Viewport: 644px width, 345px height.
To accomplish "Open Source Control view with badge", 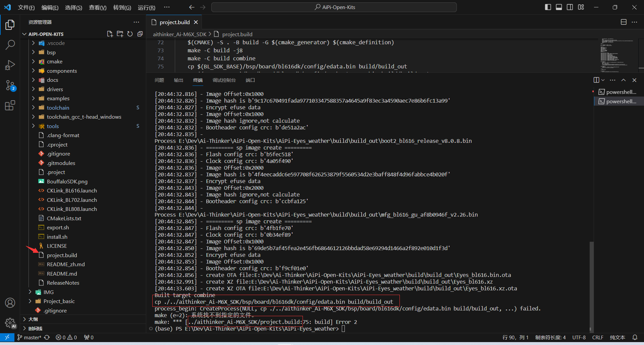I will pos(10,85).
